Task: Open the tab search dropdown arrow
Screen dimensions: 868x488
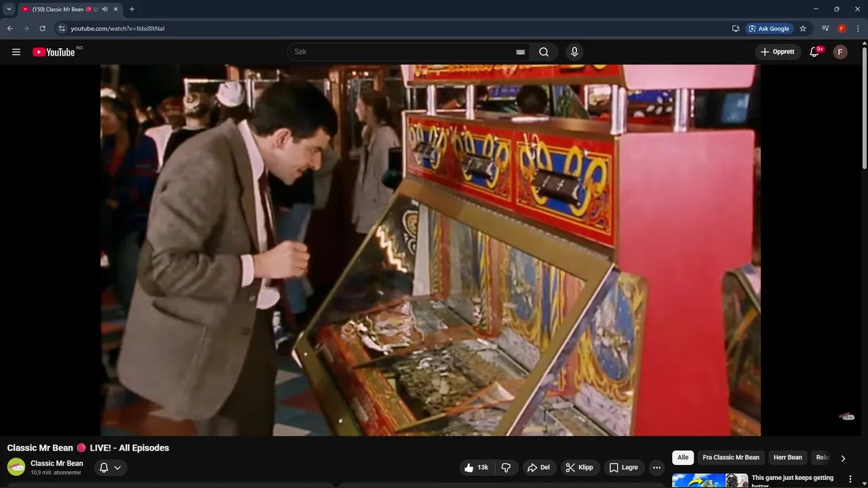Action: pyautogui.click(x=9, y=9)
